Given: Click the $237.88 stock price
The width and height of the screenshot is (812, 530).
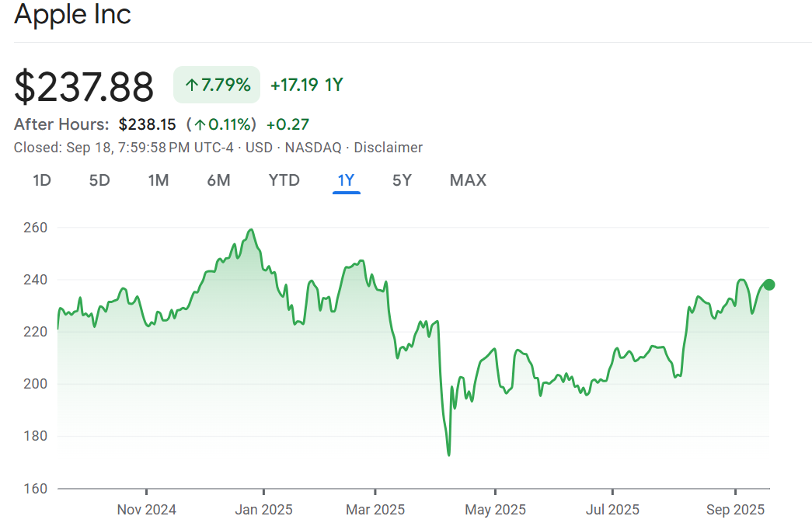Looking at the screenshot, I should pos(84,86).
